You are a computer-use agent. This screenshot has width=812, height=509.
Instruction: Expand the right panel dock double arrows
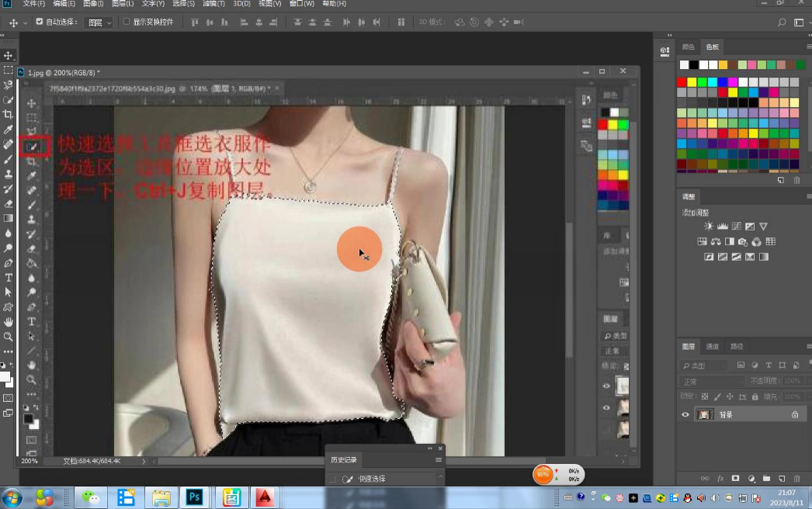(670, 35)
